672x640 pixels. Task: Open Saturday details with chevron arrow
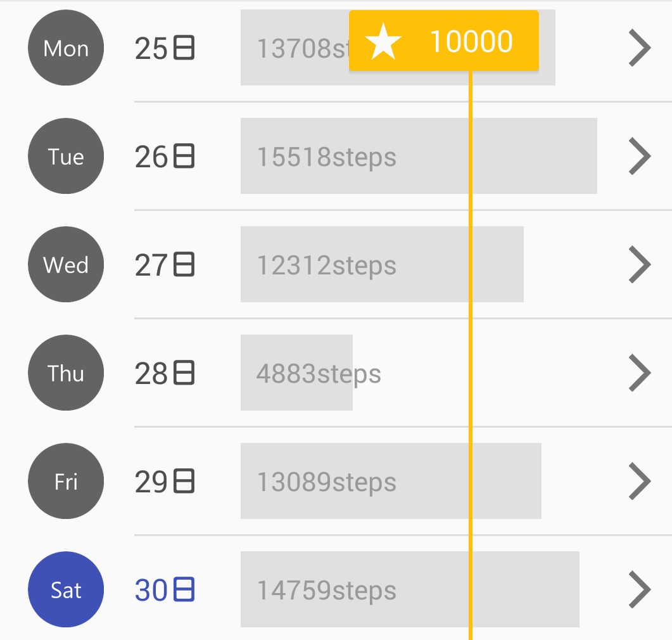pyautogui.click(x=640, y=589)
